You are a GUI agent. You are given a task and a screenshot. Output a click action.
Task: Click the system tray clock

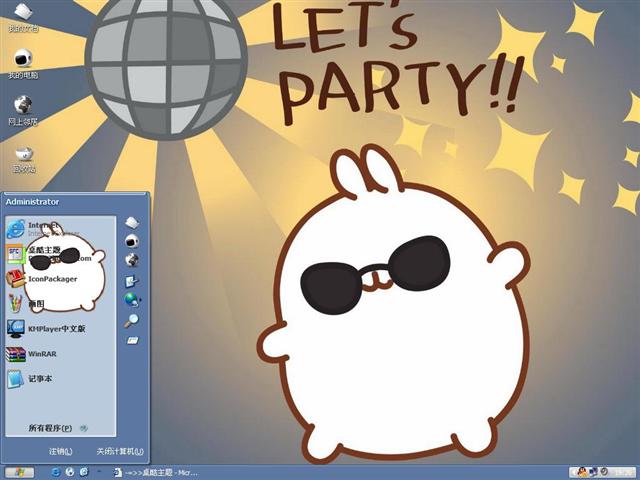622,473
